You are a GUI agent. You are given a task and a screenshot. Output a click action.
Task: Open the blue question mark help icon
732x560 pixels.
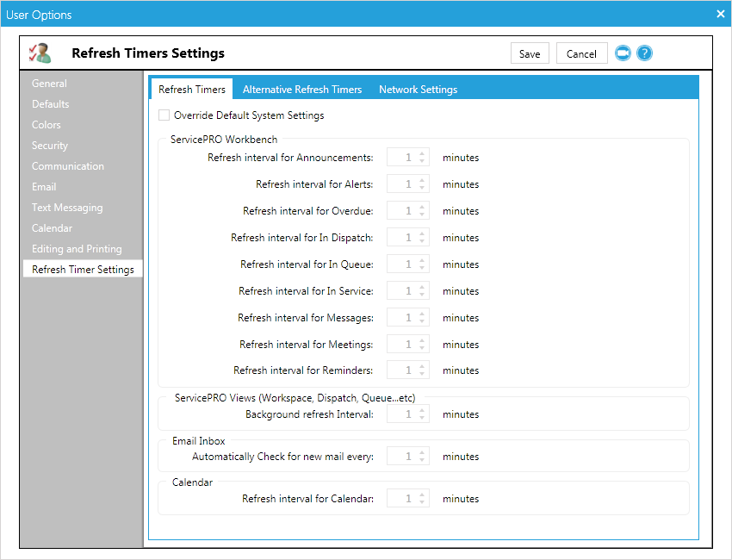pos(644,53)
